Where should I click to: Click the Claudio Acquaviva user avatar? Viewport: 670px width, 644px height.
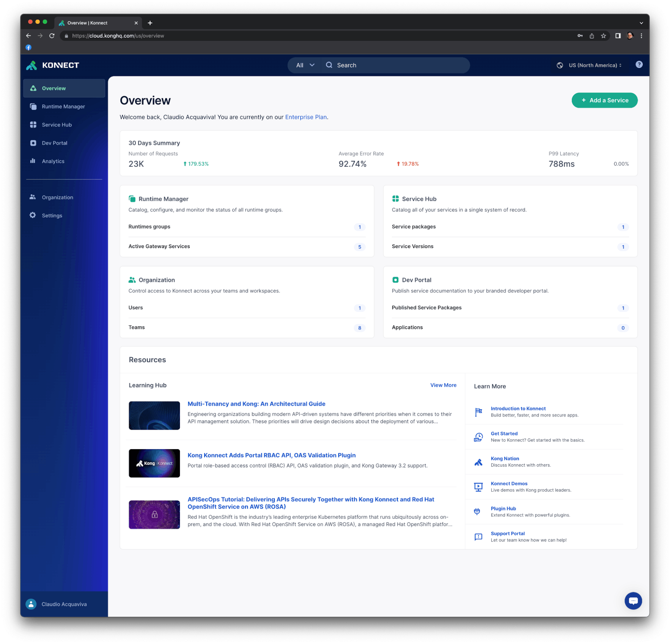pos(31,604)
